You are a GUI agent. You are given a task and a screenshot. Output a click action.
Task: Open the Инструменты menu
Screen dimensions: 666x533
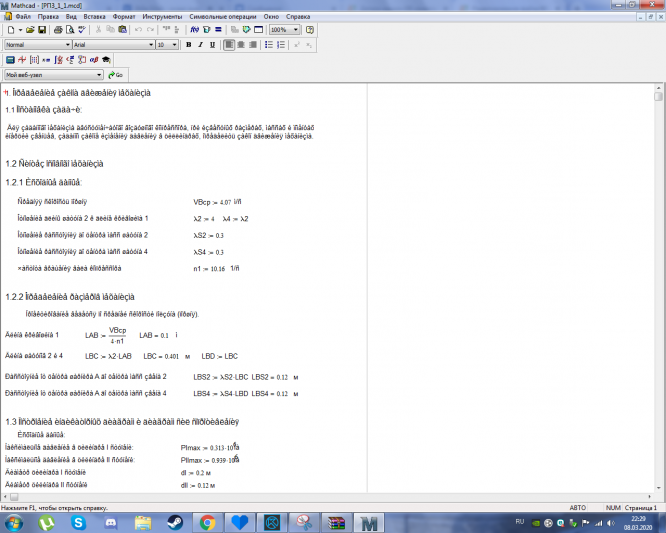pos(162,17)
